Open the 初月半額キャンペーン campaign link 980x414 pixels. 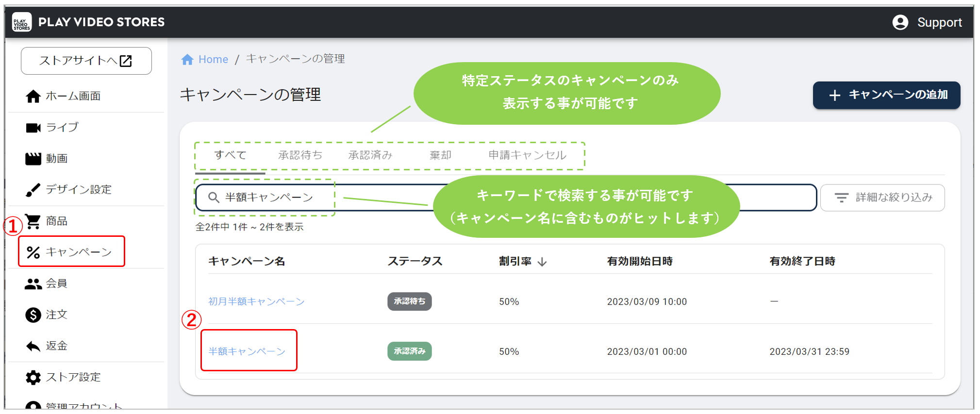(x=256, y=301)
